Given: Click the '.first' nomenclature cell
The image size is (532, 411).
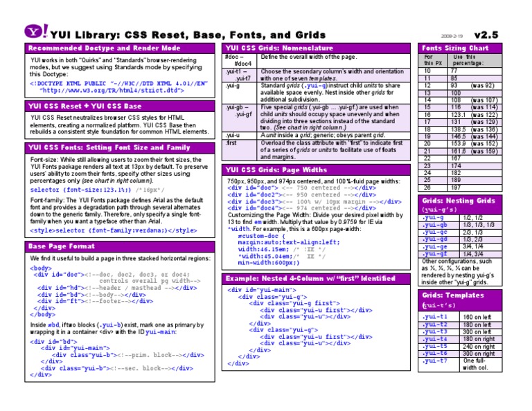Looking at the screenshot, I should pyautogui.click(x=239, y=149).
